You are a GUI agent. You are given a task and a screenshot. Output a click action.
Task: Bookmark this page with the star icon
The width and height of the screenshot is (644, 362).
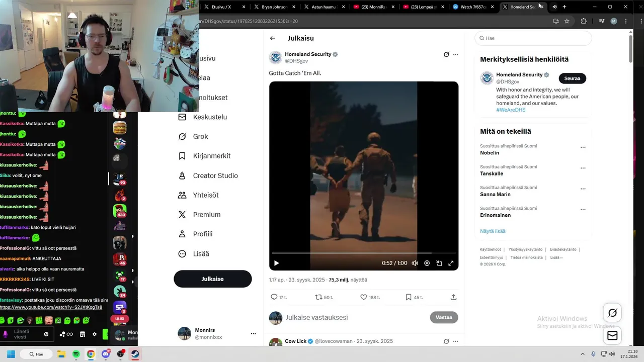(x=567, y=21)
